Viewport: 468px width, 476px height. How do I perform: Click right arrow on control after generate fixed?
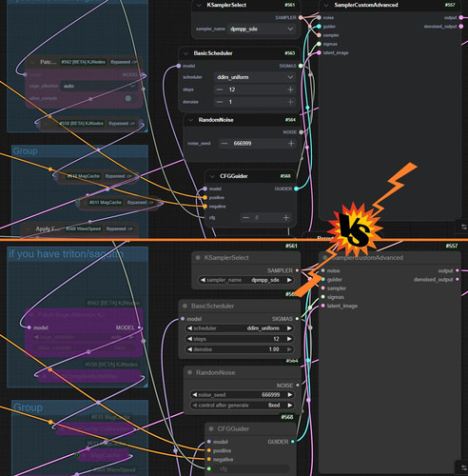[x=289, y=406]
